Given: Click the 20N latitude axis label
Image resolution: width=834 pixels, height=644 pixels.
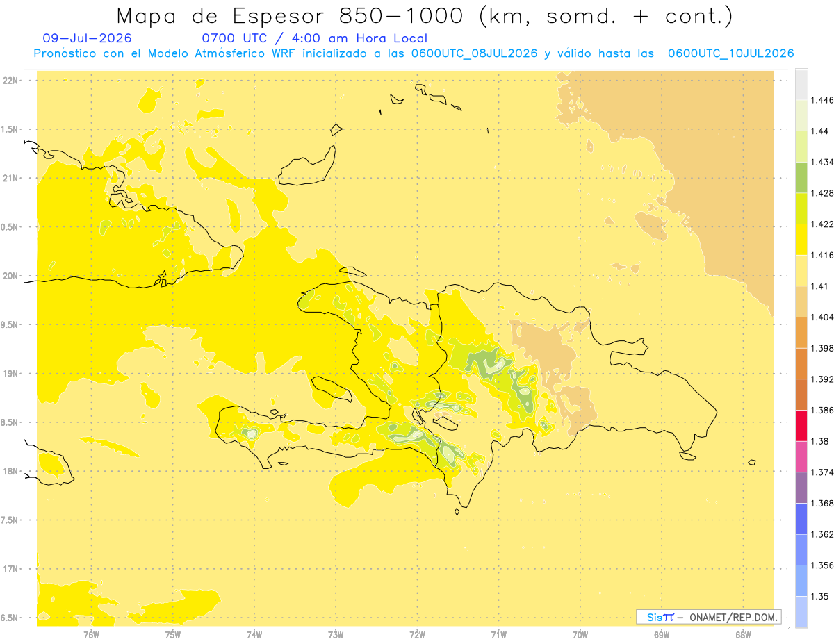Looking at the screenshot, I should pyautogui.click(x=11, y=276).
